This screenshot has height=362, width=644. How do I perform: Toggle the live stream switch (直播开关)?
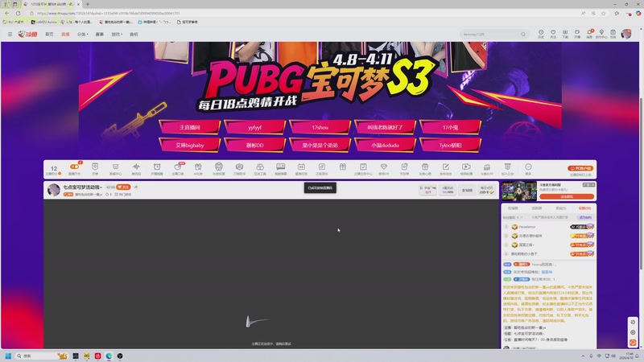pyautogui.click(x=74, y=168)
